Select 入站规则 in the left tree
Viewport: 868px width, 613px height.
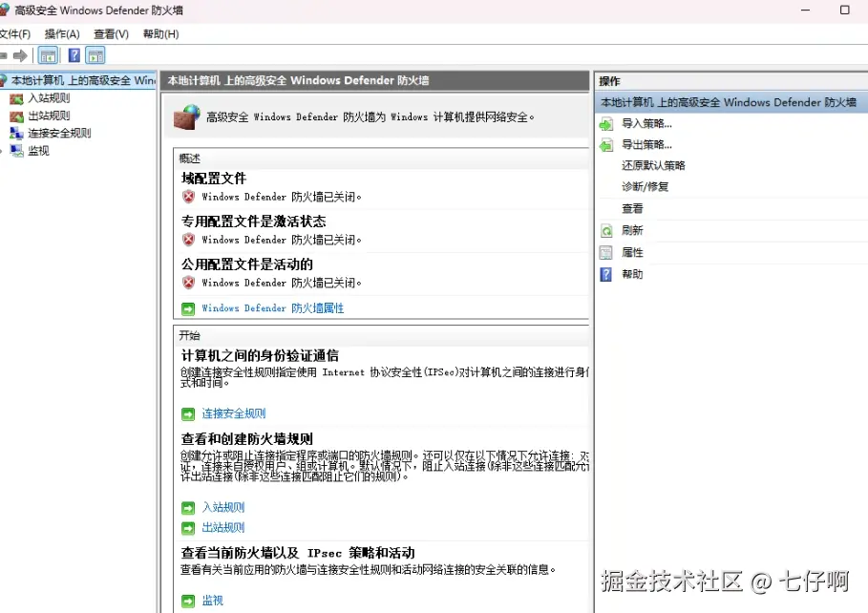49,98
